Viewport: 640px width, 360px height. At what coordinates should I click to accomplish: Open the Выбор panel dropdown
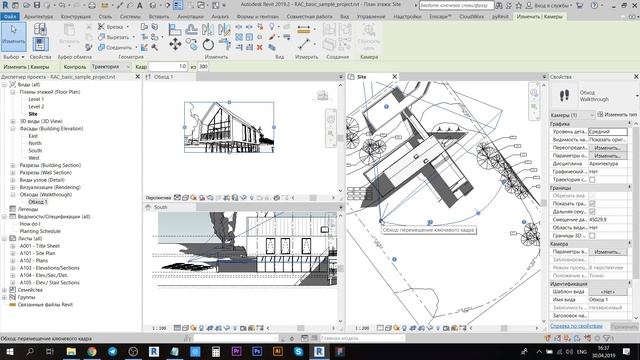13,57
